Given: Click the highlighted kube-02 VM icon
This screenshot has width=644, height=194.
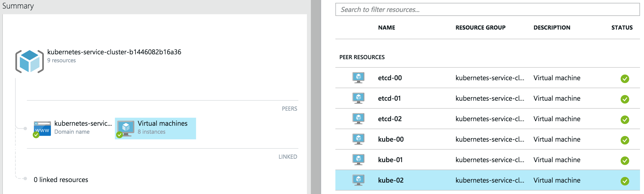Looking at the screenshot, I should [x=358, y=180].
